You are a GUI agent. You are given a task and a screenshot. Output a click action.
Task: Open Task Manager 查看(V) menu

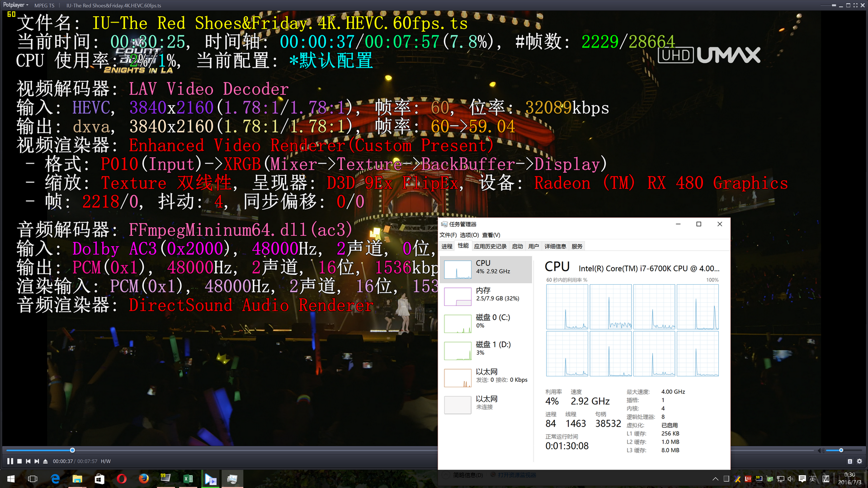pos(491,235)
